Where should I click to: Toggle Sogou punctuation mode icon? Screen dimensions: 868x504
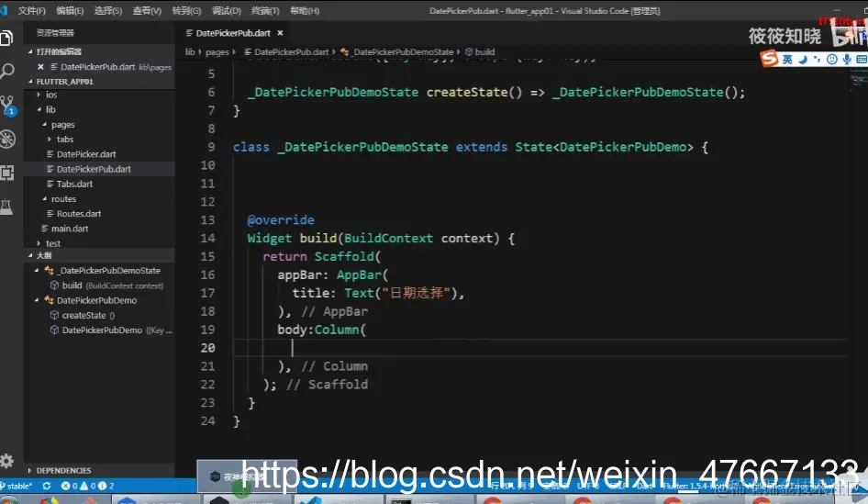(817, 60)
